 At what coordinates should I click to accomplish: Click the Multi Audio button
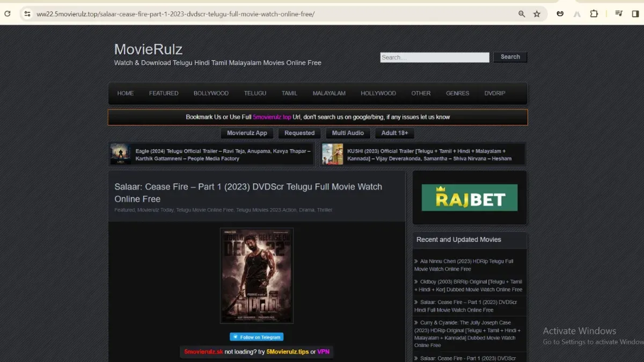pos(348,133)
